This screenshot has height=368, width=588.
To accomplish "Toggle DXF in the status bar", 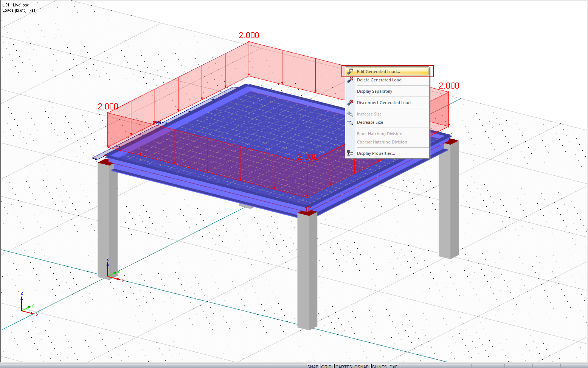I will pyautogui.click(x=394, y=366).
